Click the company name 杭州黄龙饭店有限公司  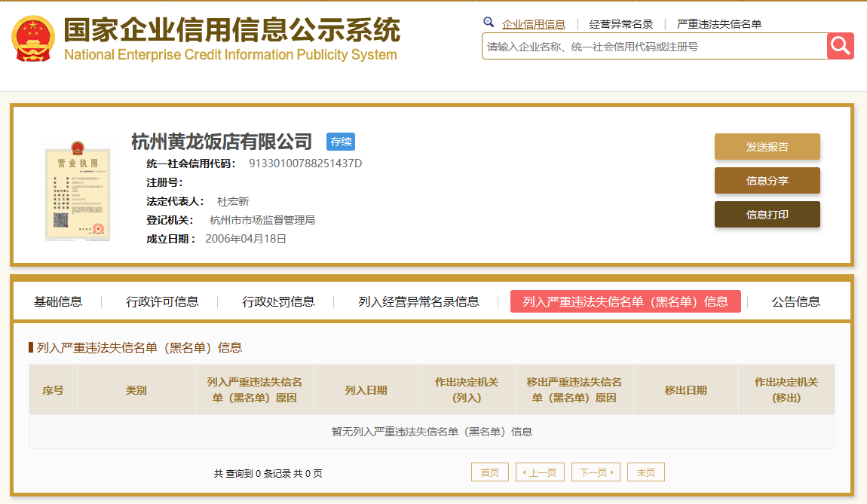pyautogui.click(x=222, y=142)
